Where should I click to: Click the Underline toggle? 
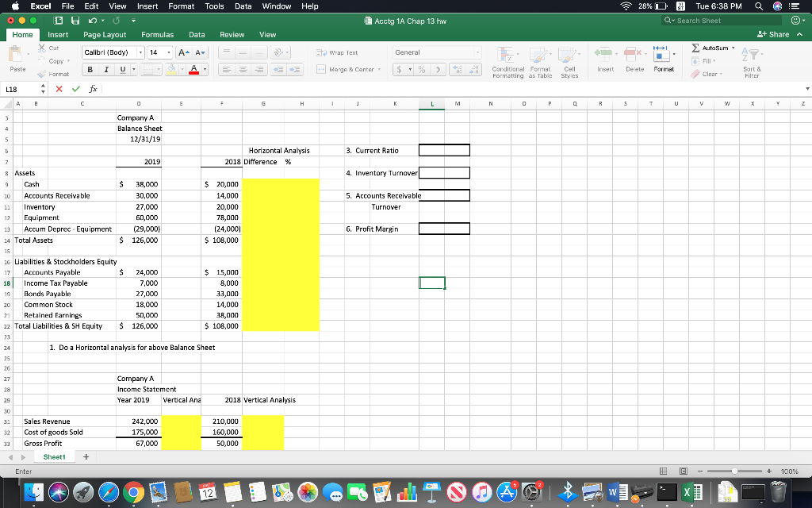pyautogui.click(x=123, y=69)
